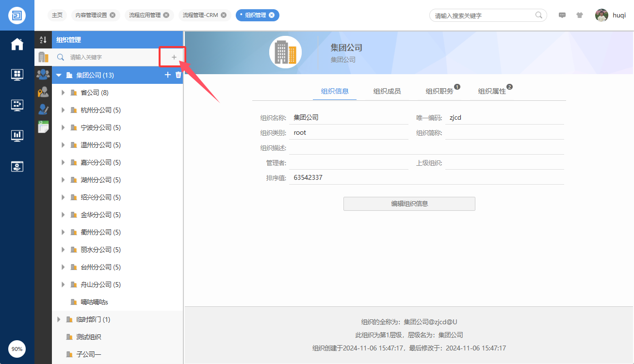The height and width of the screenshot is (364, 634).
Task: Expand the 杭州分公司 tree node
Action: (63, 110)
